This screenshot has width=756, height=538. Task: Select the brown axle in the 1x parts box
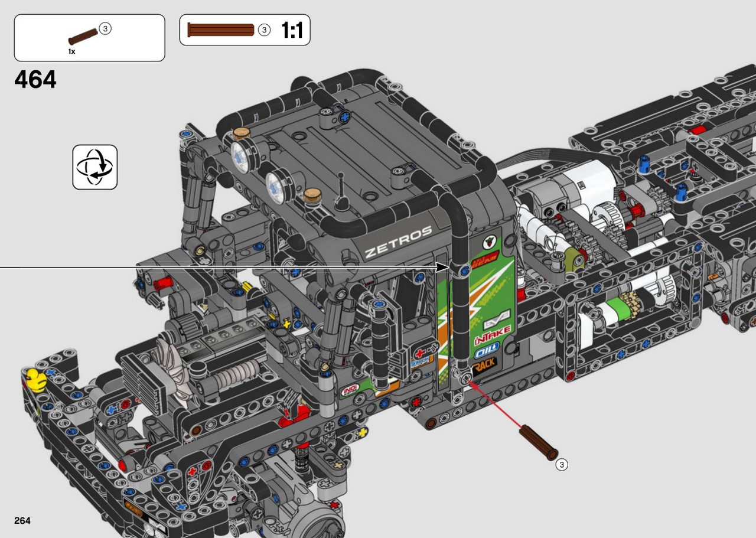(x=83, y=37)
